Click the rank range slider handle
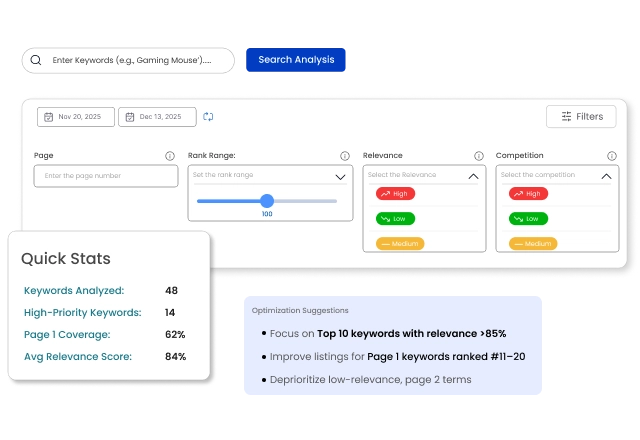This screenshot has width=640, height=440. [x=267, y=201]
